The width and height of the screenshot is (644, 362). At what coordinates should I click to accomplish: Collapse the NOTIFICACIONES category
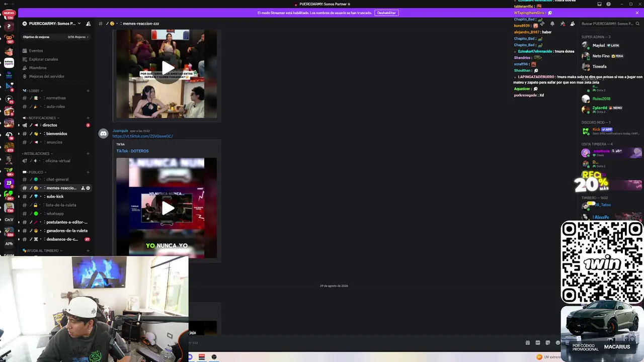click(x=42, y=118)
